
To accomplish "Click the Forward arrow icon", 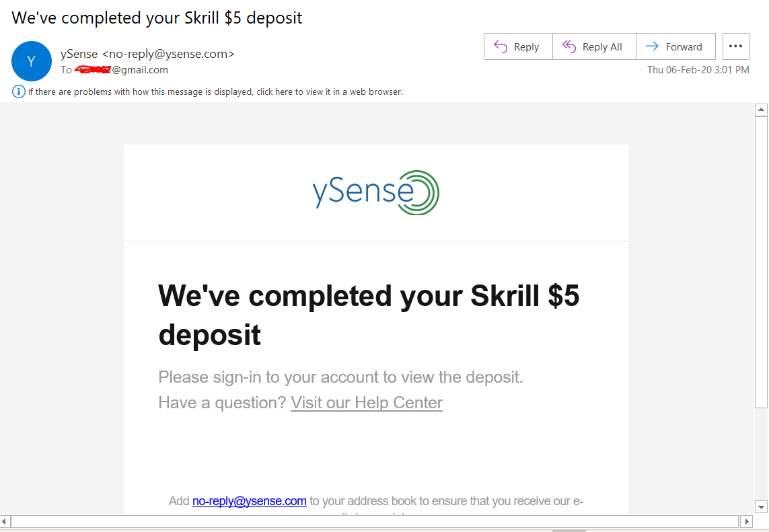I will tap(651, 46).
